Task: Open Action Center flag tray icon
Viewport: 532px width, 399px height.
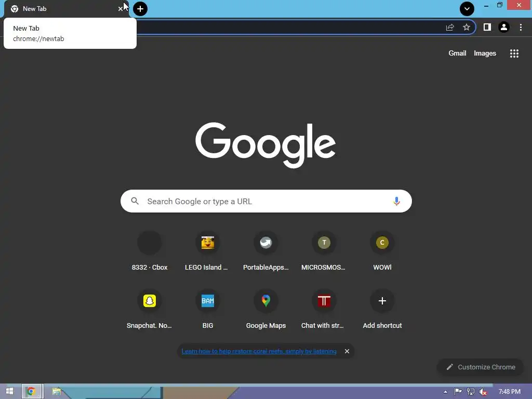Action: click(458, 392)
